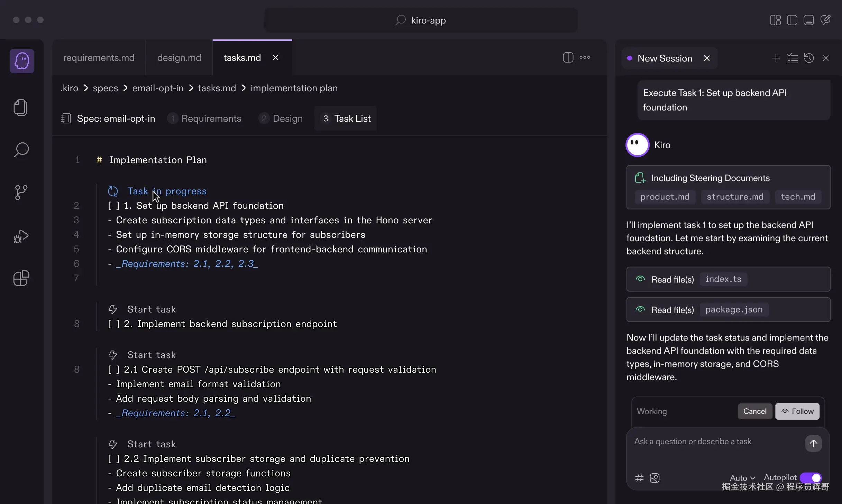Screen dimensions: 842x504
Task: Open the Extensions icon in the sidebar
Action: (21, 278)
